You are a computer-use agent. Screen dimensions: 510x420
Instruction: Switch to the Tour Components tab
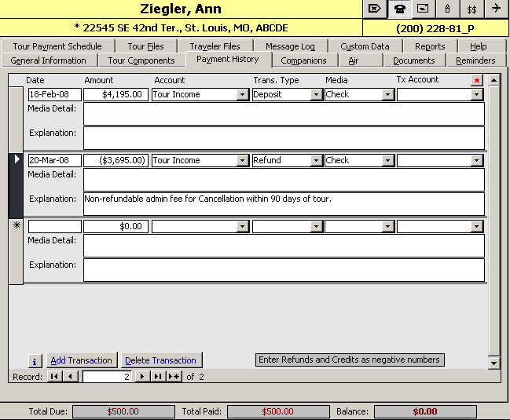(x=141, y=60)
